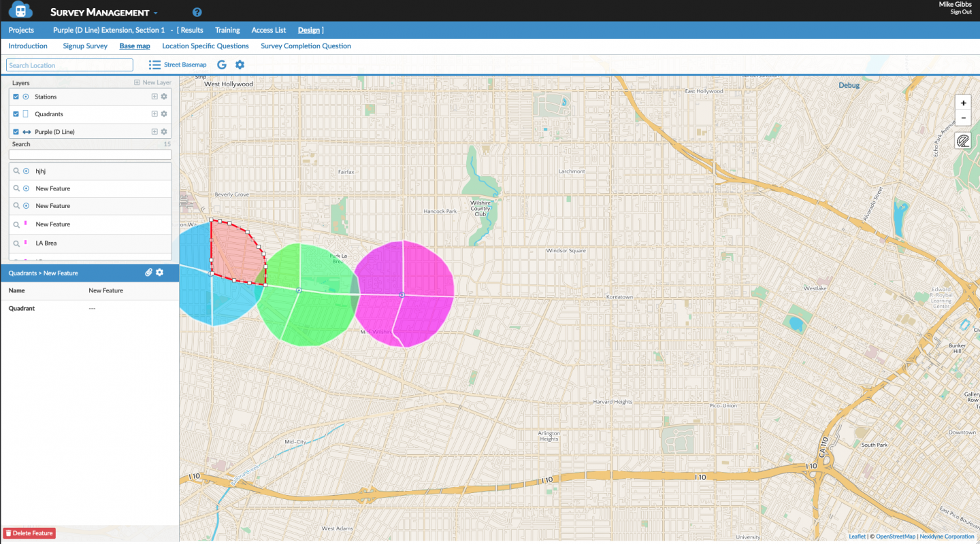Zoom to the hjhj feature
The image size is (980, 544).
(x=16, y=171)
